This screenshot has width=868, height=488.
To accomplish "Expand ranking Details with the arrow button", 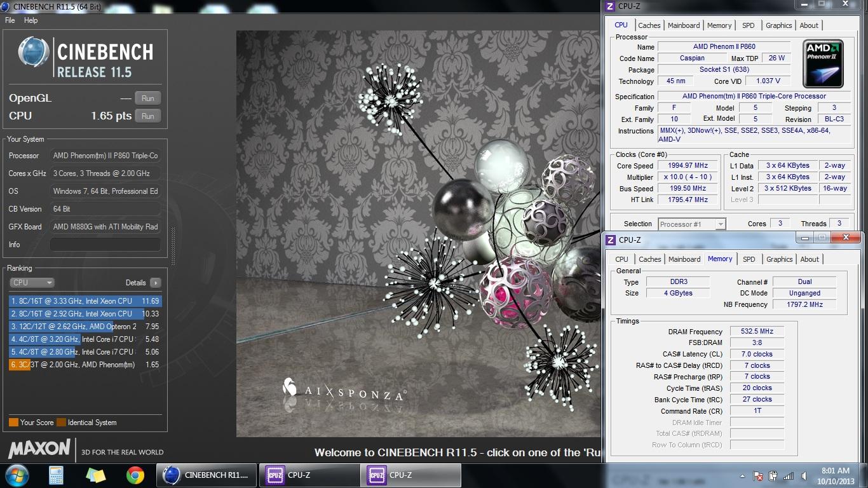I will (156, 283).
